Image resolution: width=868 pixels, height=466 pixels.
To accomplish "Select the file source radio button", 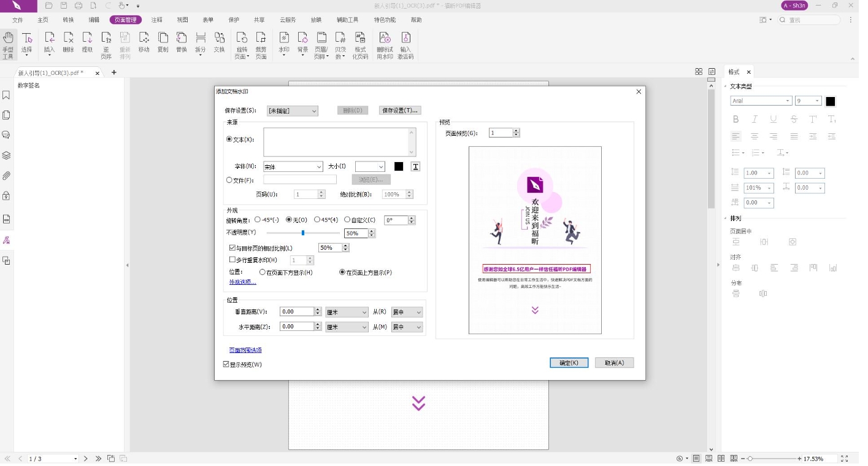I will (229, 180).
